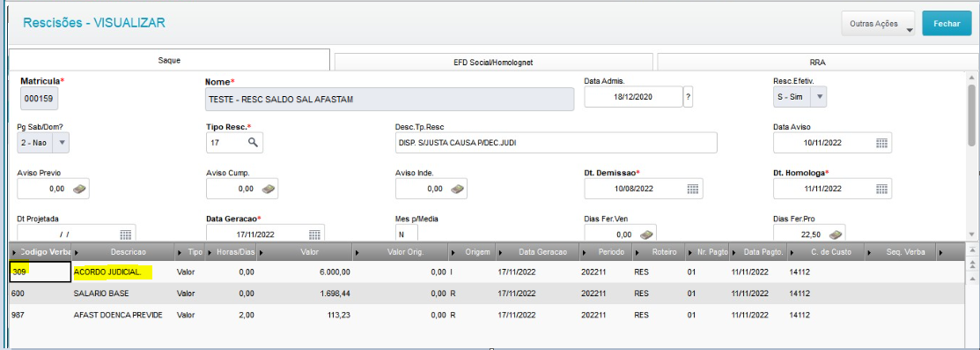
Task: Click the Data Admis. field 18/12/2020
Action: pos(634,98)
